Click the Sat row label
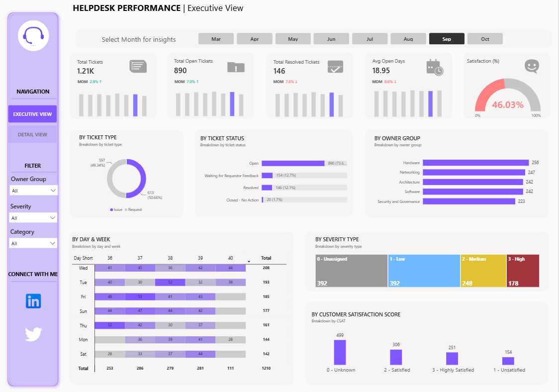559x392 pixels. click(x=83, y=354)
